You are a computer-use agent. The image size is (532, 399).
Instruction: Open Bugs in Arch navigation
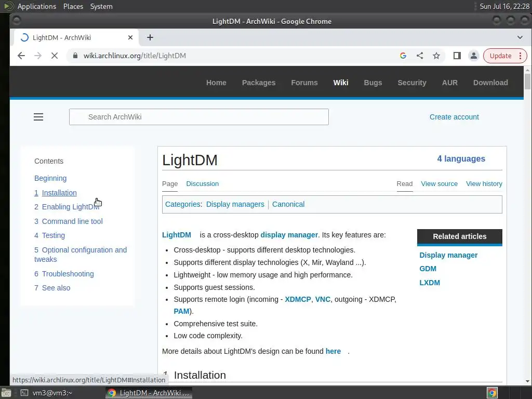pyautogui.click(x=373, y=83)
